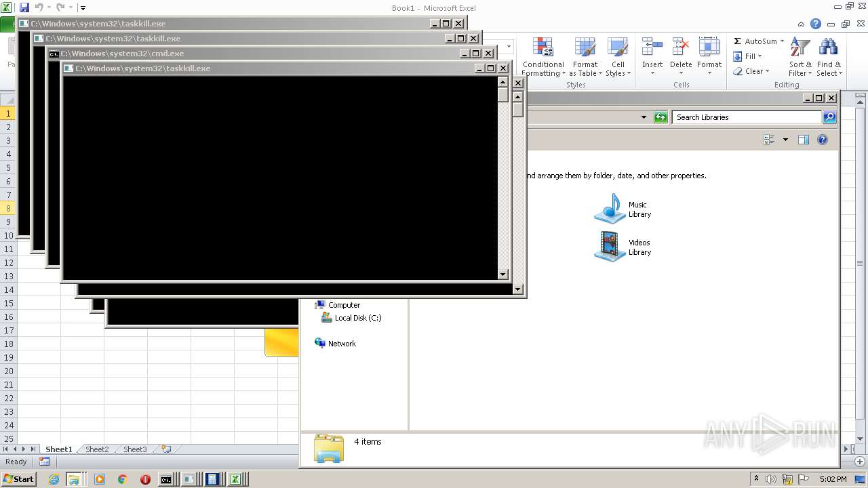Click the Format cells icon in Cells group
Screen dimensions: 868x488
(x=709, y=47)
